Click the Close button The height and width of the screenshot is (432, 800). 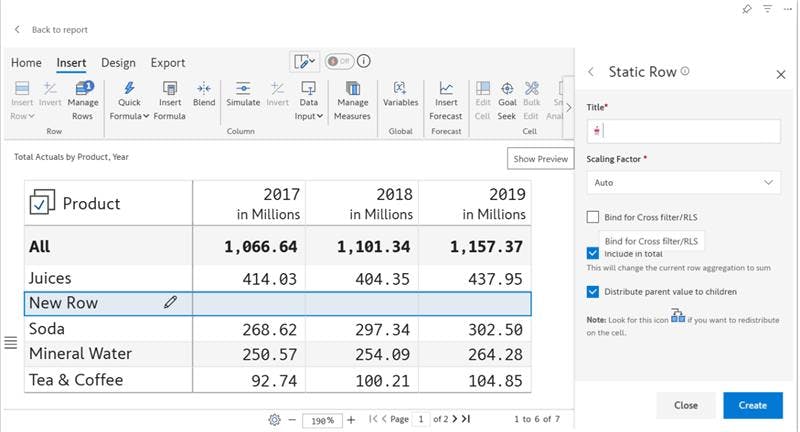point(685,405)
